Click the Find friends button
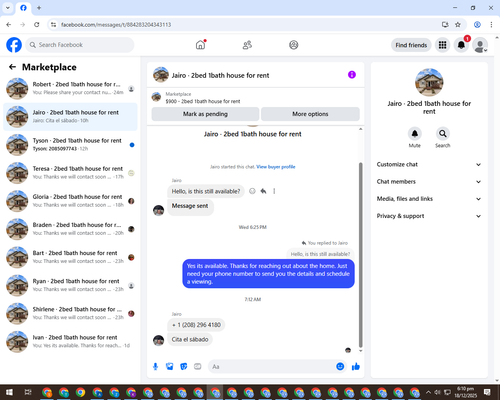This screenshot has height=400, width=500. coord(411,45)
